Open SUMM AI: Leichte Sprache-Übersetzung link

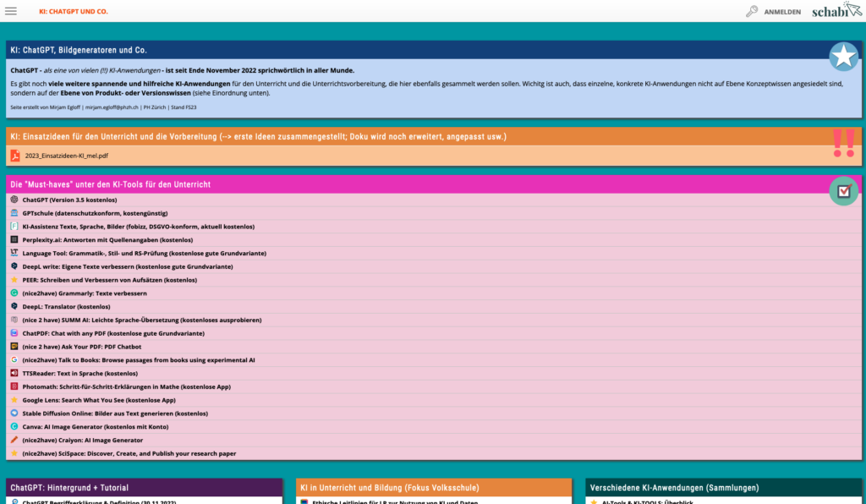(142, 320)
